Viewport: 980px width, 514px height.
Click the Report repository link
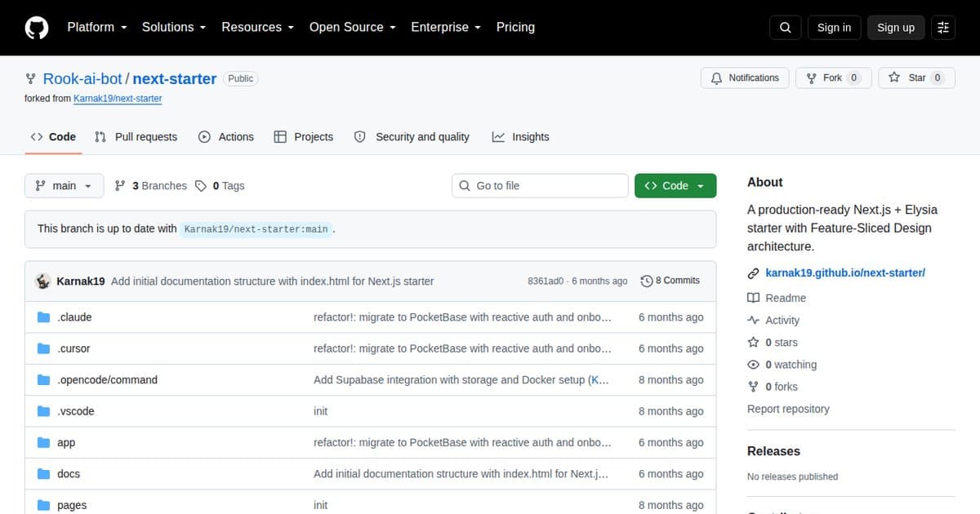click(788, 410)
